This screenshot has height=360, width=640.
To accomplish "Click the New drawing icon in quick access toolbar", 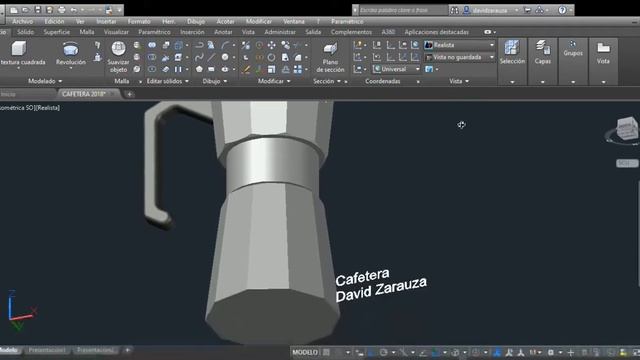I will (14, 10).
